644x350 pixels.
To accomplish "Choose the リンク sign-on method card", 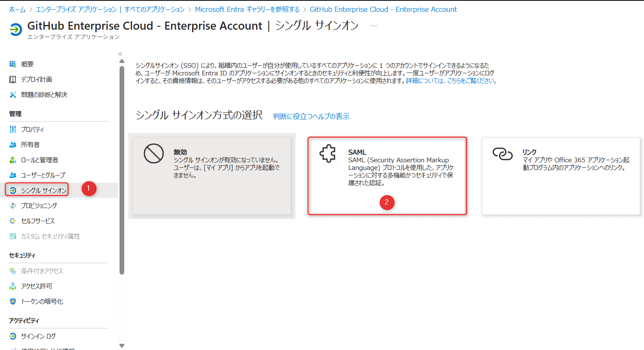I will click(561, 176).
